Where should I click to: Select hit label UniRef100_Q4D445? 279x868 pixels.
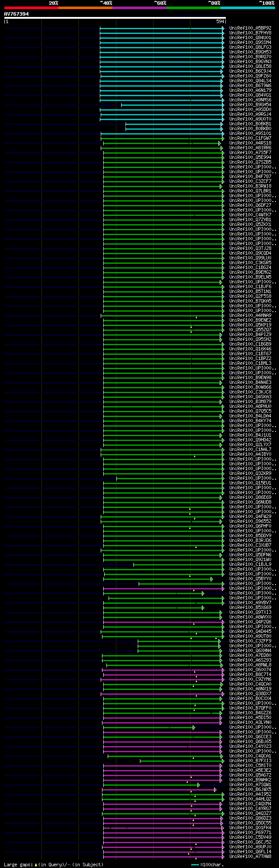pos(250,632)
